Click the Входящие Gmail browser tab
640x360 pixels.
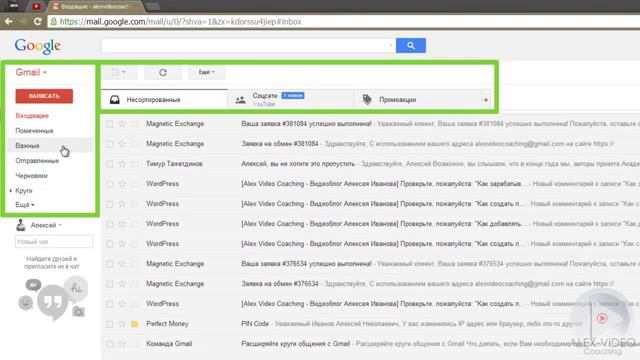(x=95, y=7)
